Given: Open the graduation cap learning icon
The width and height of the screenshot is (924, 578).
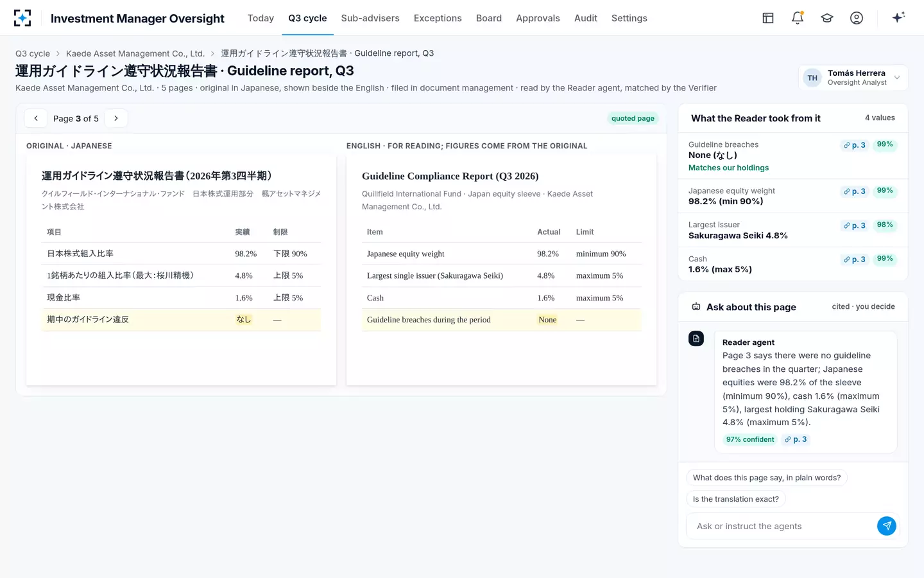Looking at the screenshot, I should 827,18.
